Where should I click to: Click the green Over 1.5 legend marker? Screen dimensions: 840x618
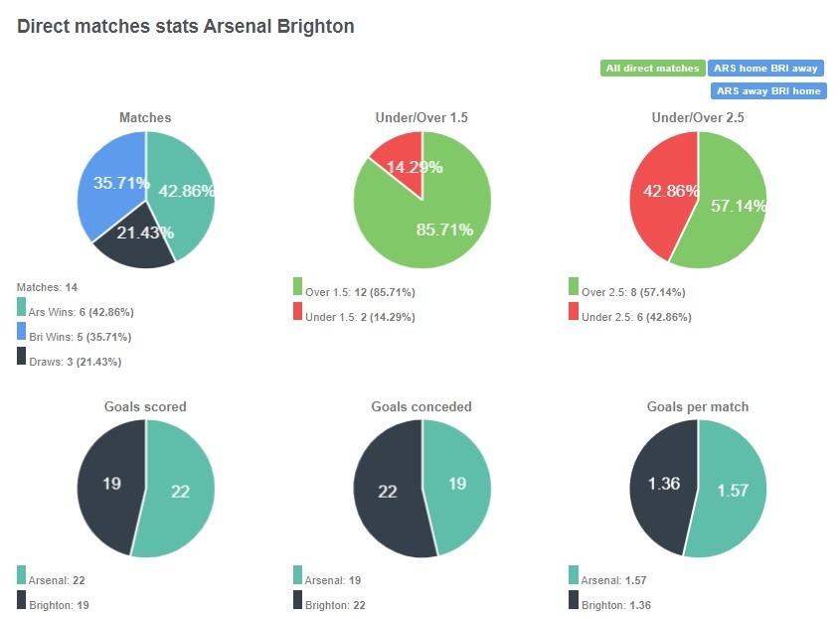tap(295, 291)
